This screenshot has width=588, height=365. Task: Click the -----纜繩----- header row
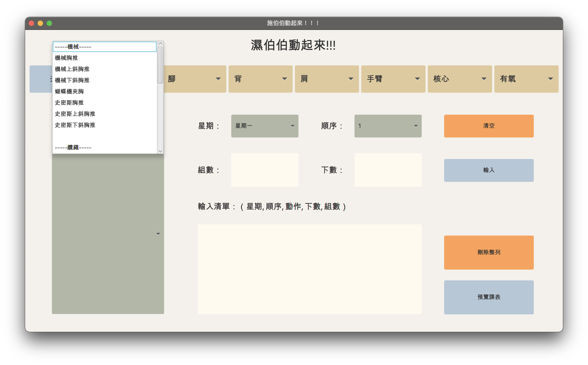tap(105, 148)
